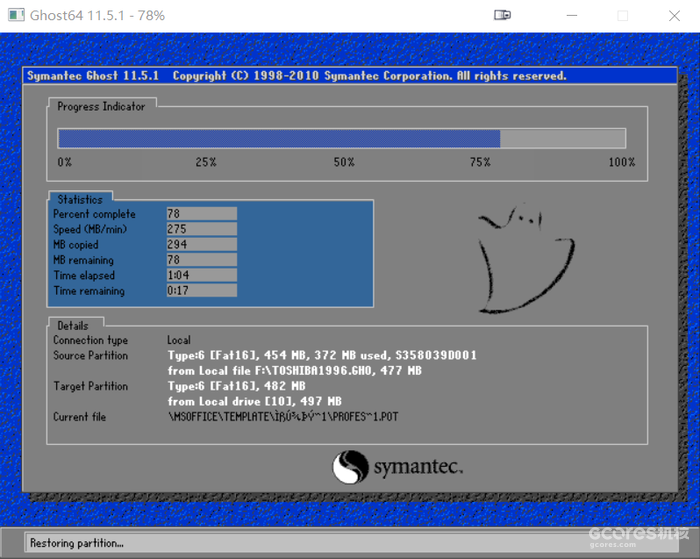The height and width of the screenshot is (559, 700).
Task: Click the keyboard/USB icon in the title bar
Action: click(x=502, y=16)
